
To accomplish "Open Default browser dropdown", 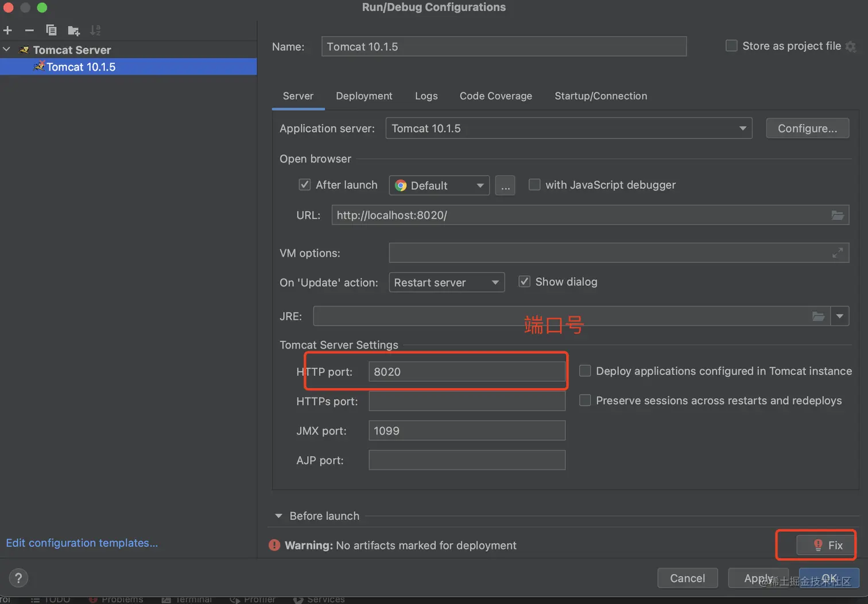I will (x=439, y=185).
